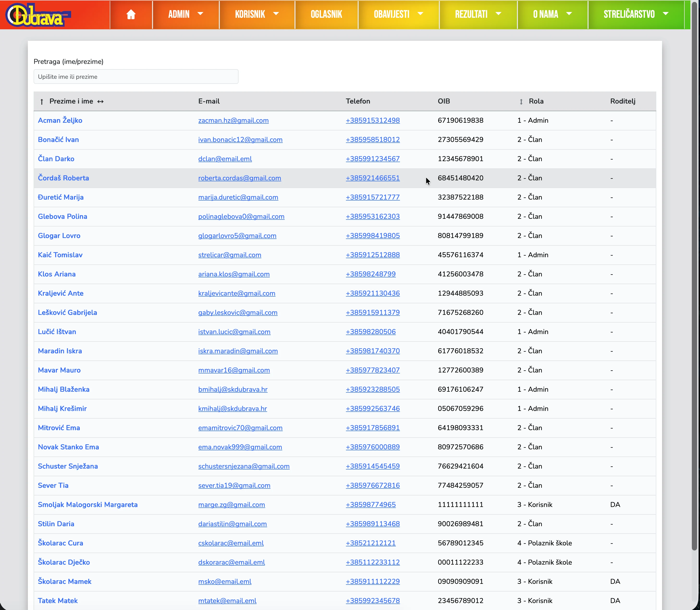Image resolution: width=700 pixels, height=610 pixels.
Task: Click the msko@email.eml address
Action: point(225,581)
